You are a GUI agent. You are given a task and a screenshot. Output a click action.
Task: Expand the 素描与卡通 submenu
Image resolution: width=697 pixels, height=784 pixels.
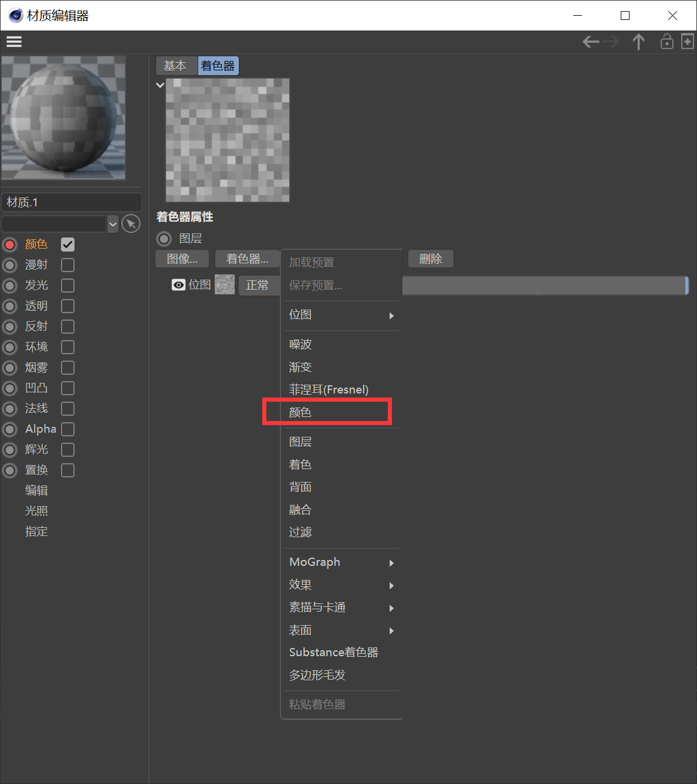[x=341, y=607]
